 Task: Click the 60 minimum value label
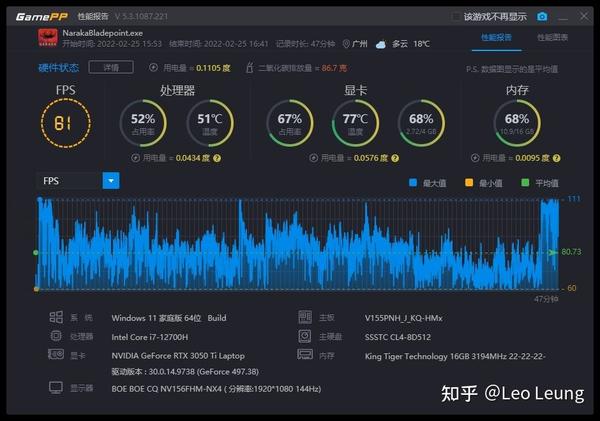(572, 288)
